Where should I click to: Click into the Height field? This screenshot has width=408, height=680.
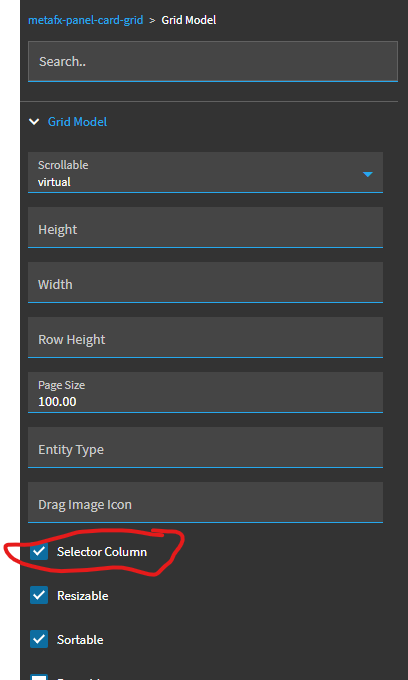point(205,227)
